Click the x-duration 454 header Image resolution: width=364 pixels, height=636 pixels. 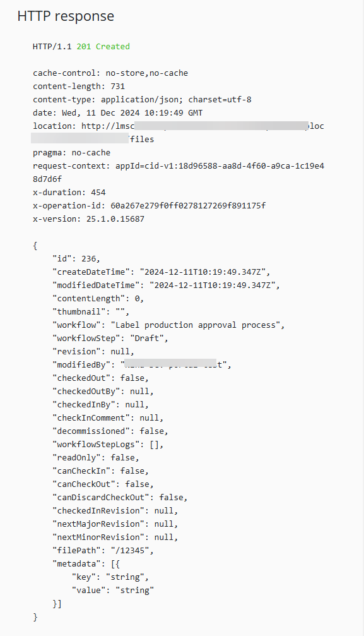[x=69, y=192]
